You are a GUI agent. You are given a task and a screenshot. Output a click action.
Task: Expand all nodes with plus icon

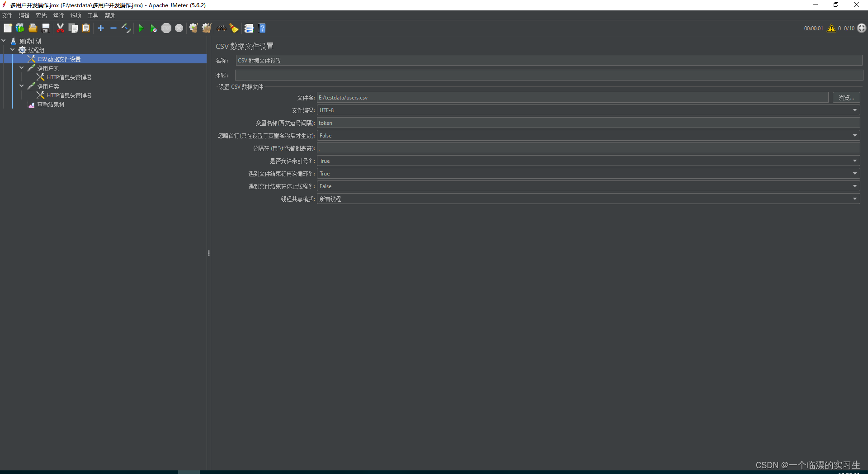pos(101,28)
